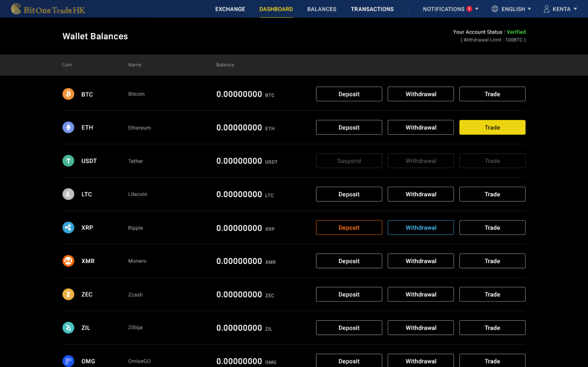Screen dimensions: 588x367
Task: Click the LTC ticker text
Action: click(86, 194)
